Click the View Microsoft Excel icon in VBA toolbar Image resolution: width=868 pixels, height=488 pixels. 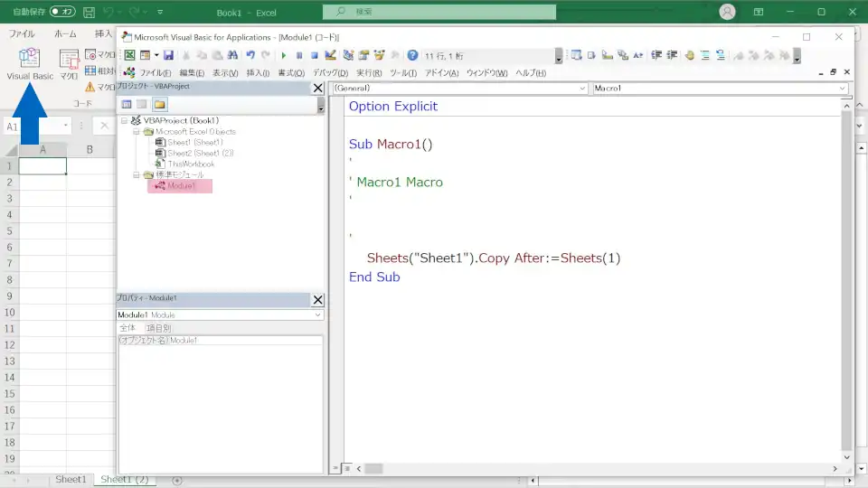pos(129,55)
